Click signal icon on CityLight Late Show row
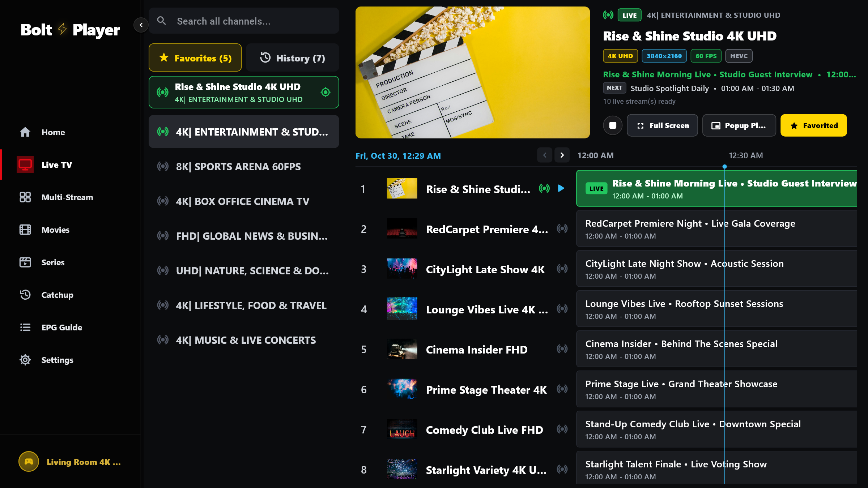 point(562,269)
